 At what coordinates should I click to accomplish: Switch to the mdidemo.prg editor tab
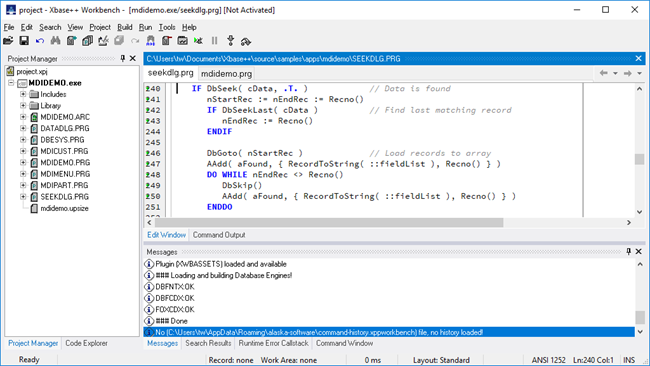click(x=226, y=74)
